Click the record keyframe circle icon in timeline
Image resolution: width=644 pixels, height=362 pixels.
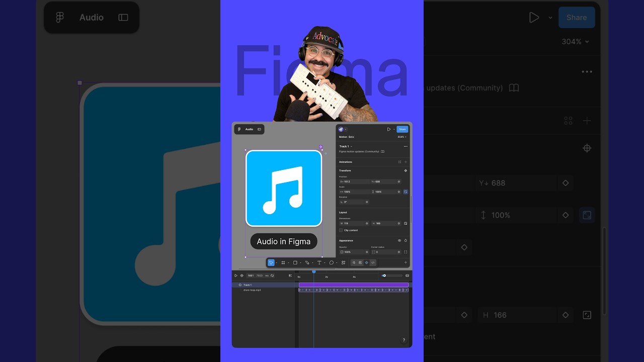[x=242, y=276]
